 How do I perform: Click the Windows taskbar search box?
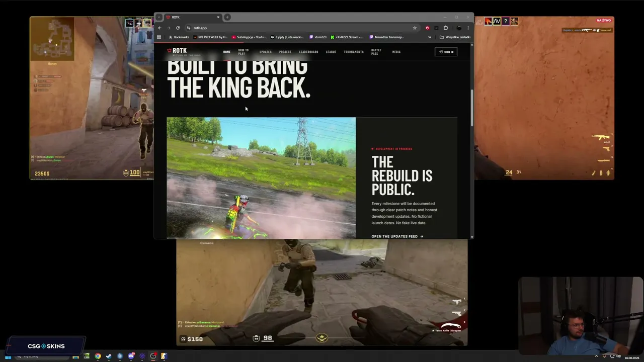(x=42, y=356)
